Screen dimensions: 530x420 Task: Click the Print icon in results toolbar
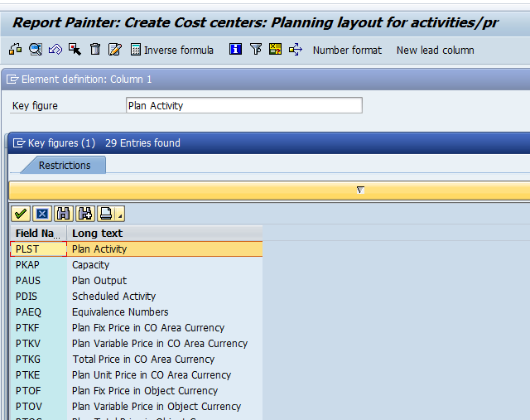click(105, 214)
